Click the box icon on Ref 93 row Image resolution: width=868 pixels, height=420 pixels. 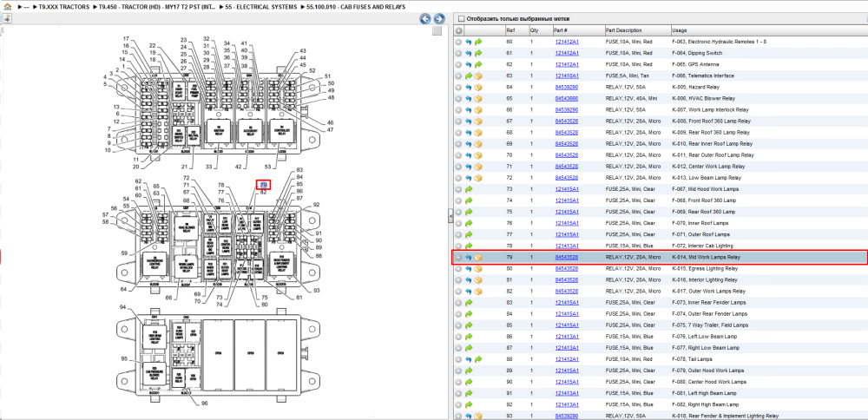pos(478,417)
